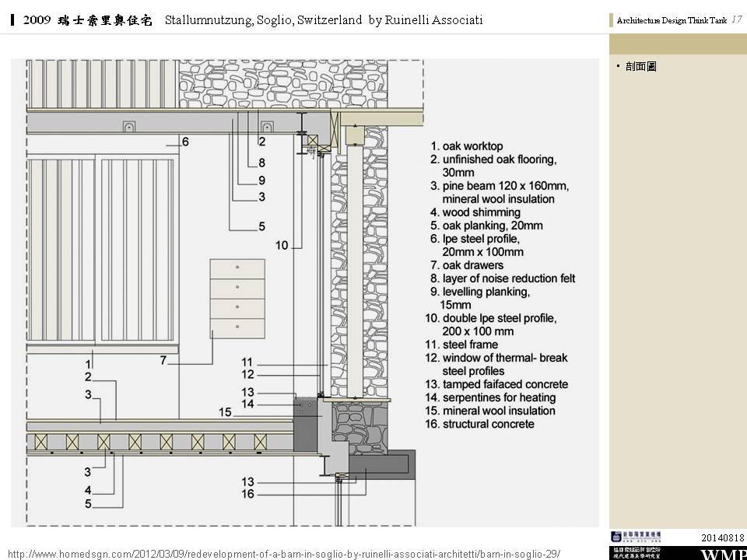The image size is (747, 560).
Task: Click the callout number 7 beside the drawers
Action: [163, 361]
